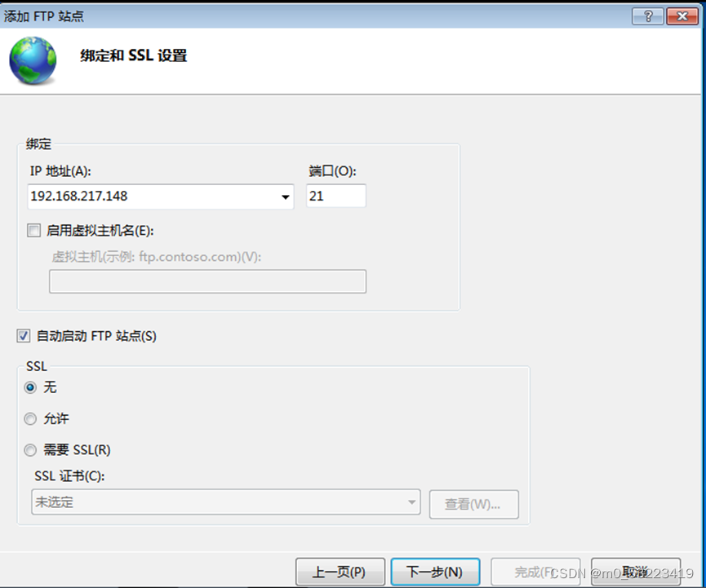The height and width of the screenshot is (588, 706).
Task: Cancel the wizard with 取消 button
Action: [x=635, y=572]
